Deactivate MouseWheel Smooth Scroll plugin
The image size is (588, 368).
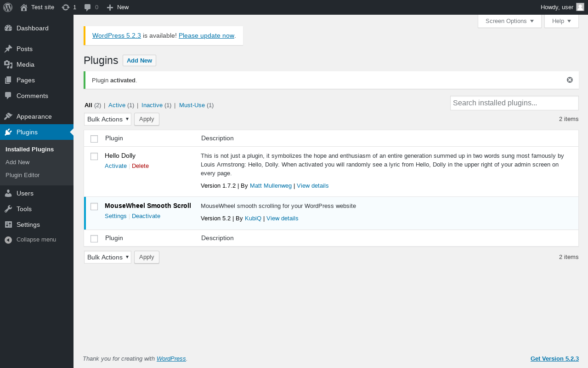[146, 216]
